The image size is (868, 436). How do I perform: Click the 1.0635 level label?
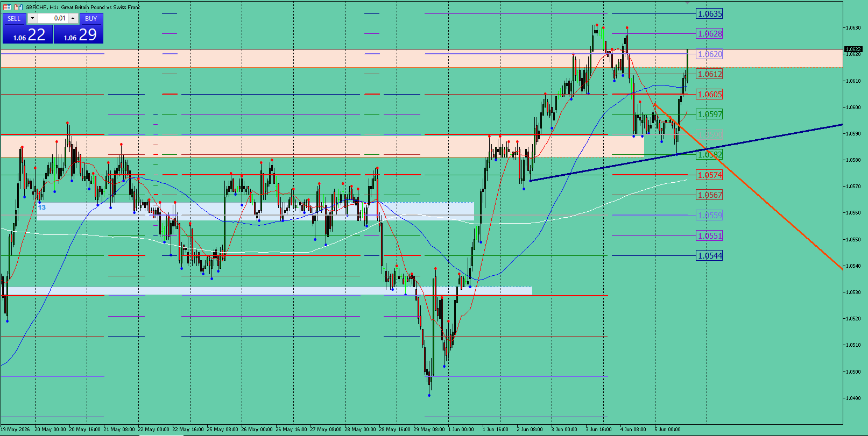coord(709,14)
